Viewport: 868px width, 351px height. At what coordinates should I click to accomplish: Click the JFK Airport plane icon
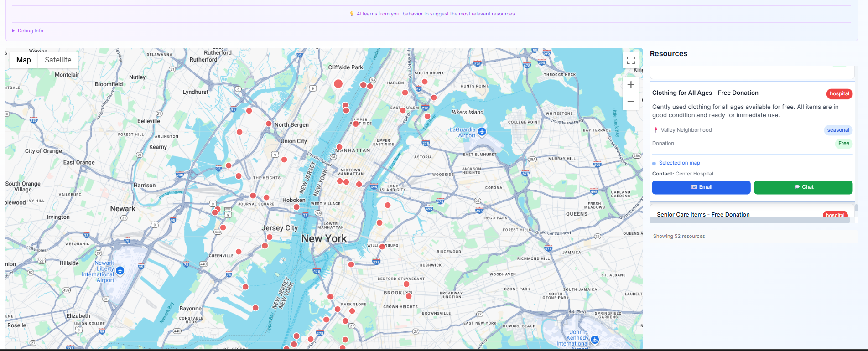[595, 340]
